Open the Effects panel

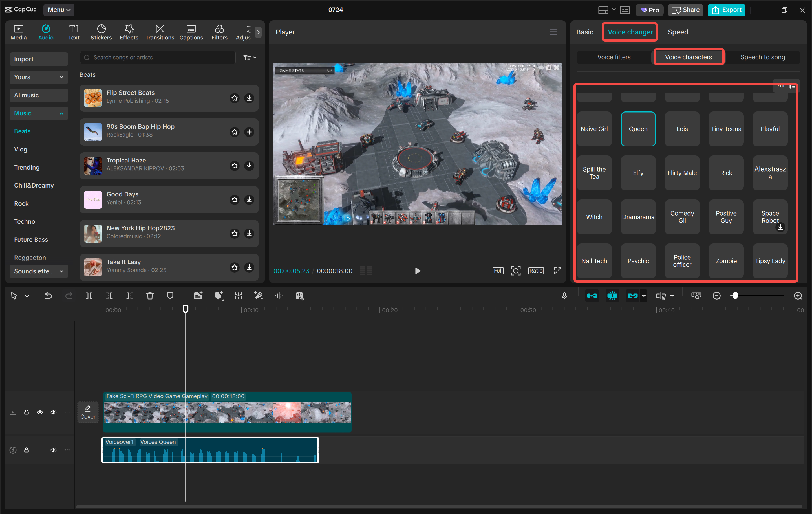coord(129,32)
